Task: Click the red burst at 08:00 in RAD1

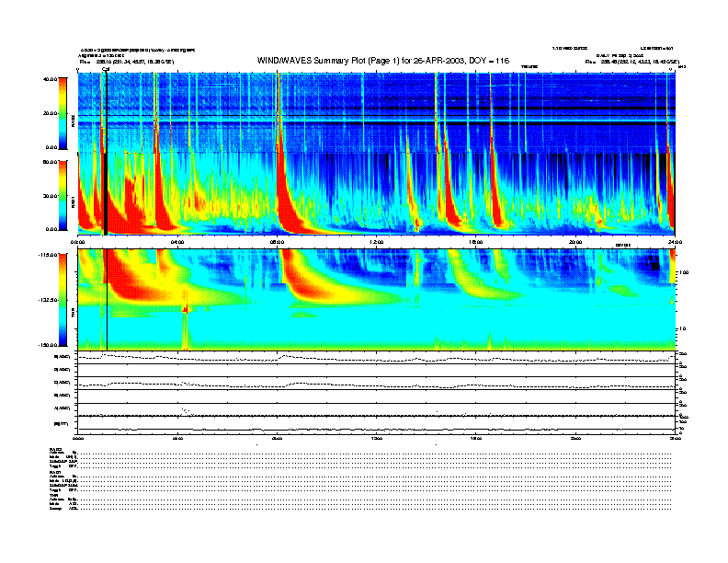Action: 286,204
